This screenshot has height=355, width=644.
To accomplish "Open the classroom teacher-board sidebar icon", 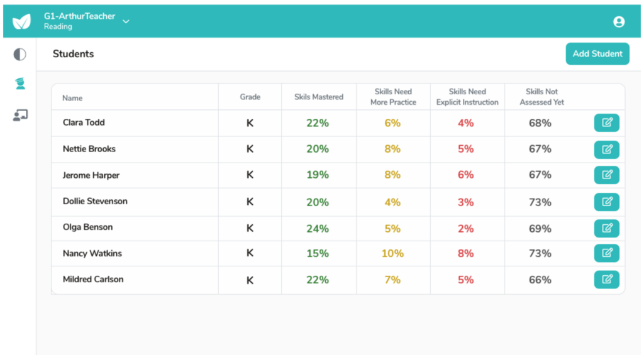I will coord(20,115).
